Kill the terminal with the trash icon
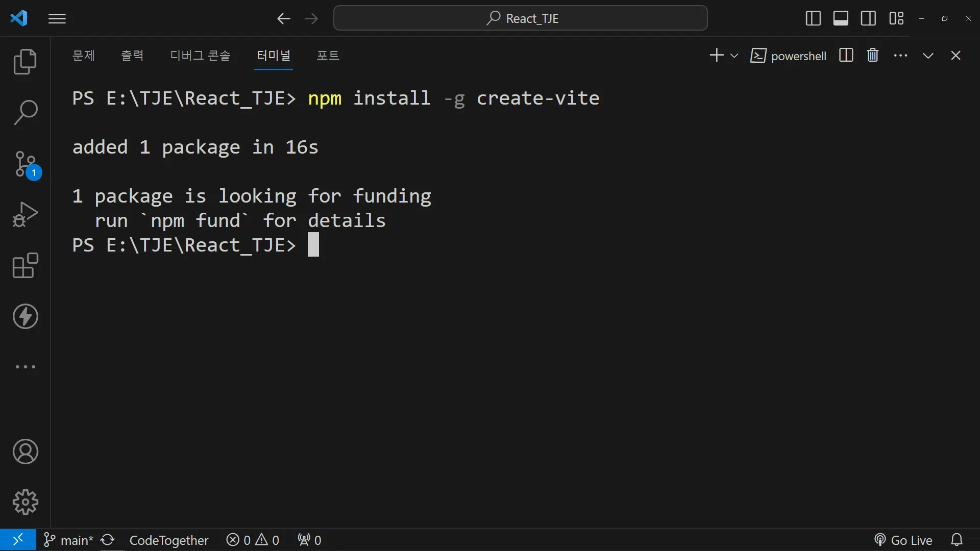Screen dimensions: 980x551 873,55
